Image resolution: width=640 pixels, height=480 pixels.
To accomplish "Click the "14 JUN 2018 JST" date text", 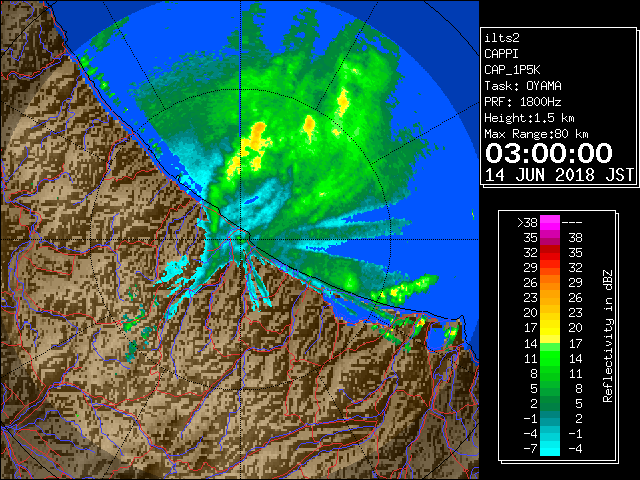I will (559, 175).
